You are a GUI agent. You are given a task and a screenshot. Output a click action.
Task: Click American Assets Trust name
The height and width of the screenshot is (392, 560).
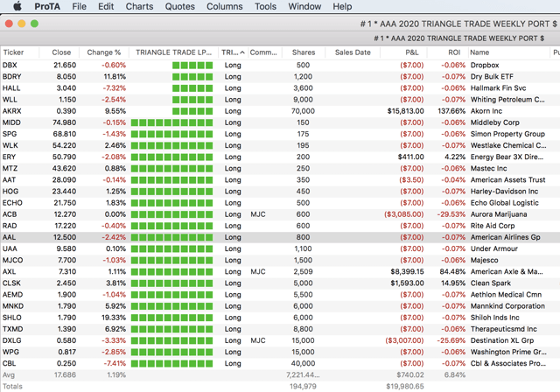[507, 179]
